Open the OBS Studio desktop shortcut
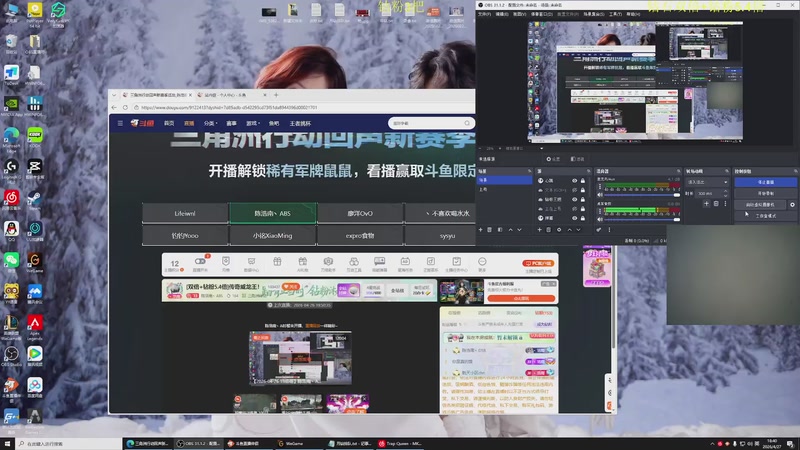Image resolution: width=800 pixels, height=450 pixels. (11, 356)
